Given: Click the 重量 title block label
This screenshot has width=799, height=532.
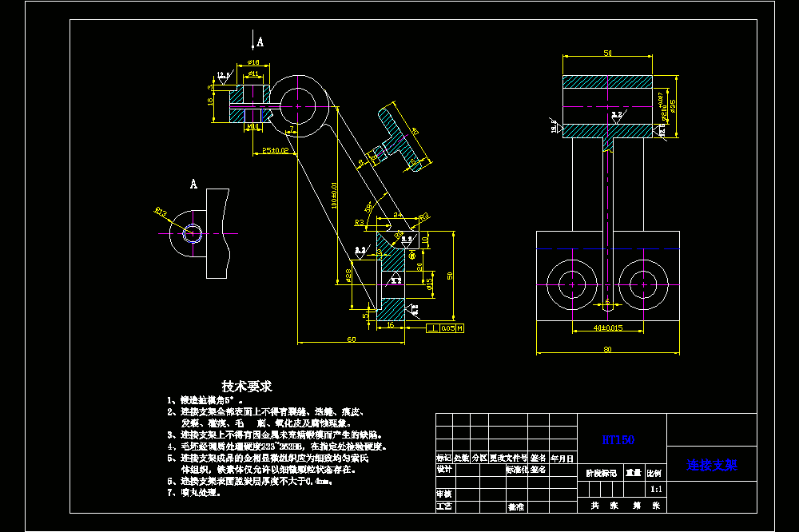Looking at the screenshot, I should tap(634, 473).
